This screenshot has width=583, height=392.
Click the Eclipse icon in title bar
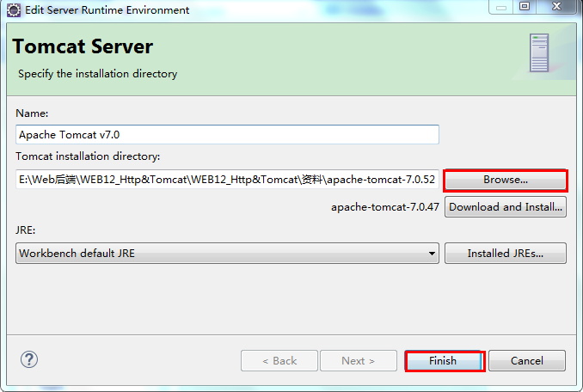click(x=14, y=10)
